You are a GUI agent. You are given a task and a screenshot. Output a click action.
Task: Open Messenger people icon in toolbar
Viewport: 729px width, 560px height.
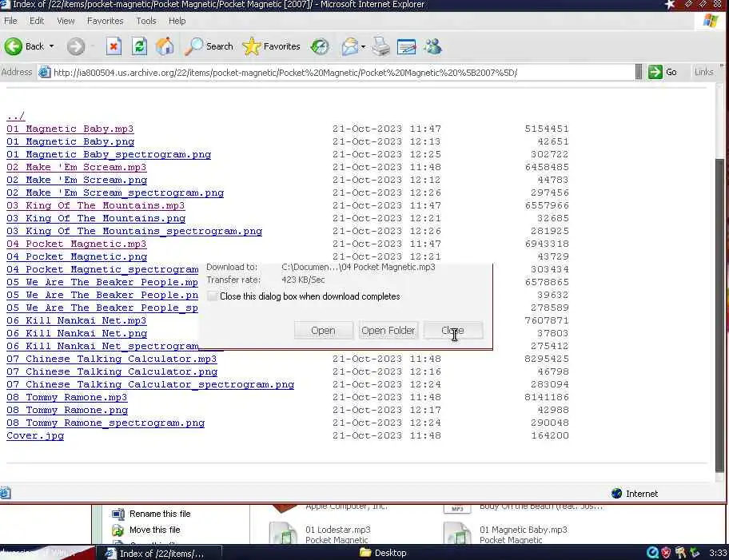click(432, 46)
